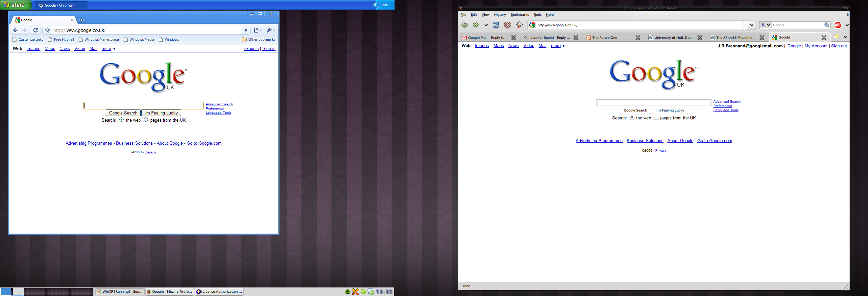The height and width of the screenshot is (296, 868).
Task: Click the Chromium address bar URL
Action: coord(79,30)
